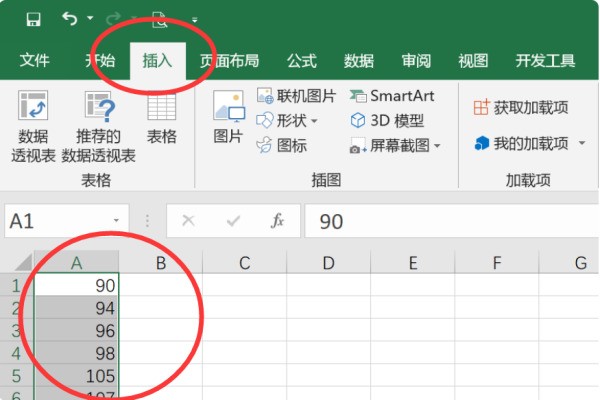Select row 1 header
This screenshot has height=400, width=600.
[x=17, y=285]
